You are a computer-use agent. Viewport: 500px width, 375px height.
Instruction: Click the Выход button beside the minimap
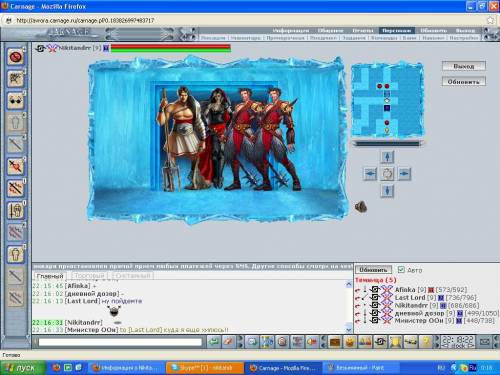464,66
